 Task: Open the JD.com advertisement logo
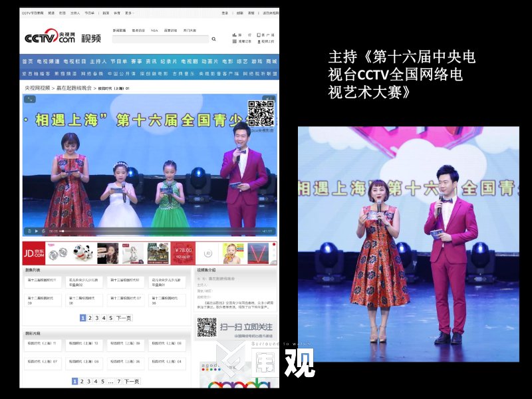click(x=34, y=253)
